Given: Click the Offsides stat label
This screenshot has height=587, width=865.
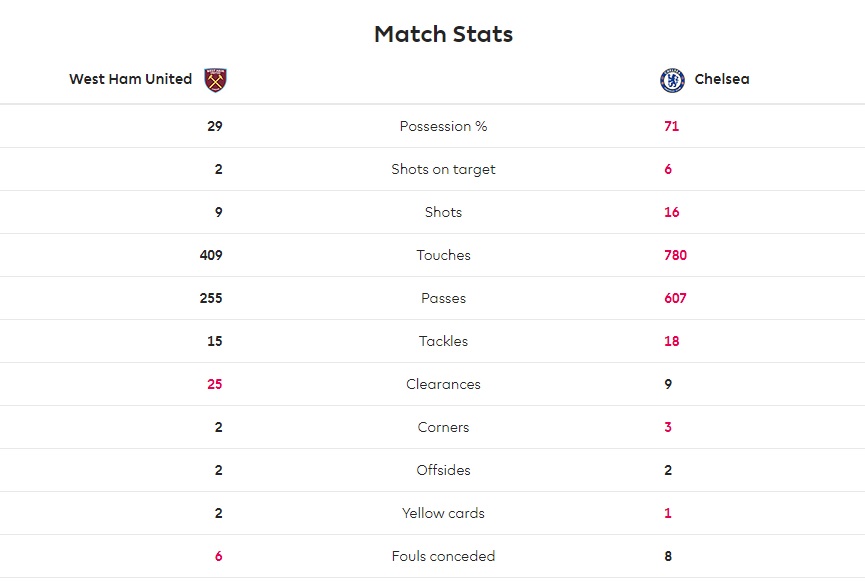Looking at the screenshot, I should point(444,470).
